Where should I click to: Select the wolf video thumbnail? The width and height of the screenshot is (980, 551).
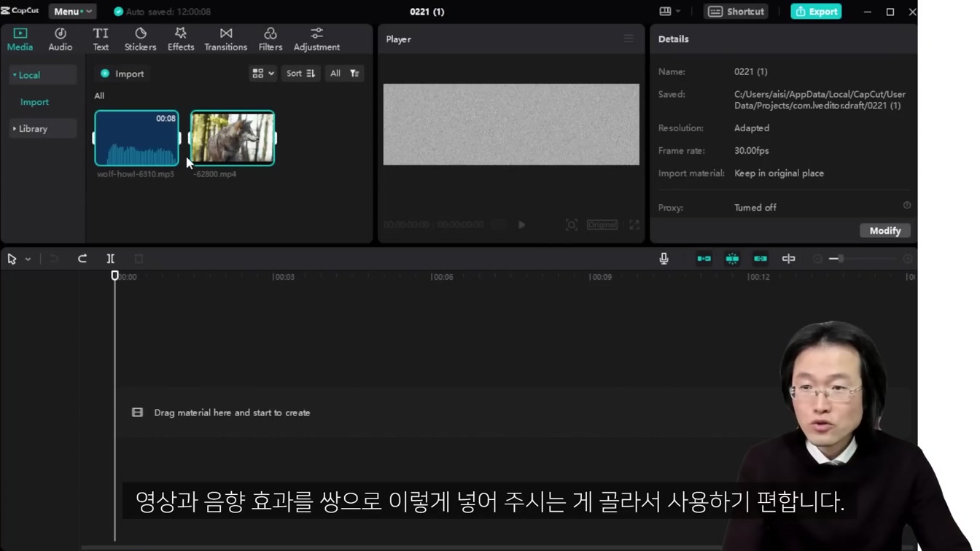pos(233,138)
